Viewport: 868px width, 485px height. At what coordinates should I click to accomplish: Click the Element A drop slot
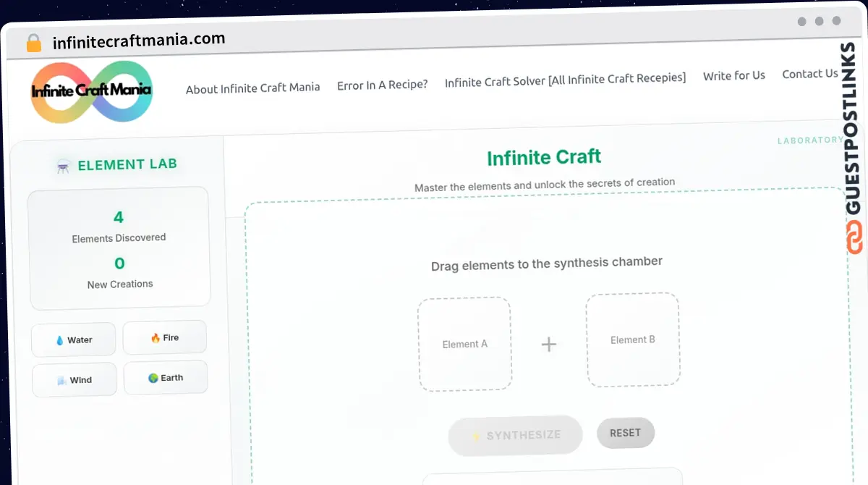click(464, 344)
